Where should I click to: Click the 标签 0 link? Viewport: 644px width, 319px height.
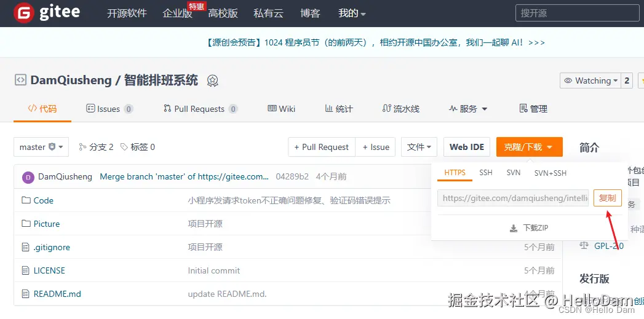(138, 147)
